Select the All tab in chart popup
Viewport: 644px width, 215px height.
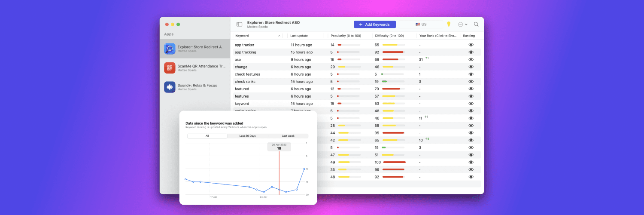coord(207,136)
